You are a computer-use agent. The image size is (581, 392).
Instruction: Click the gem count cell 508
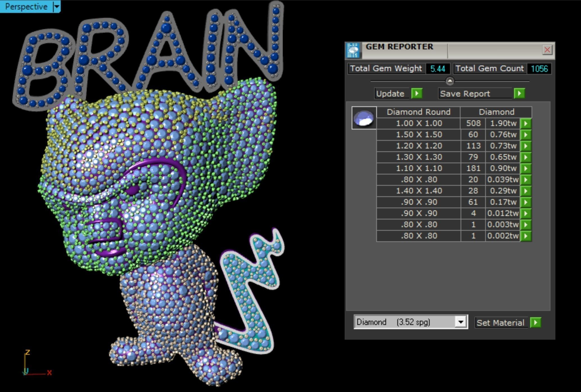[473, 123]
